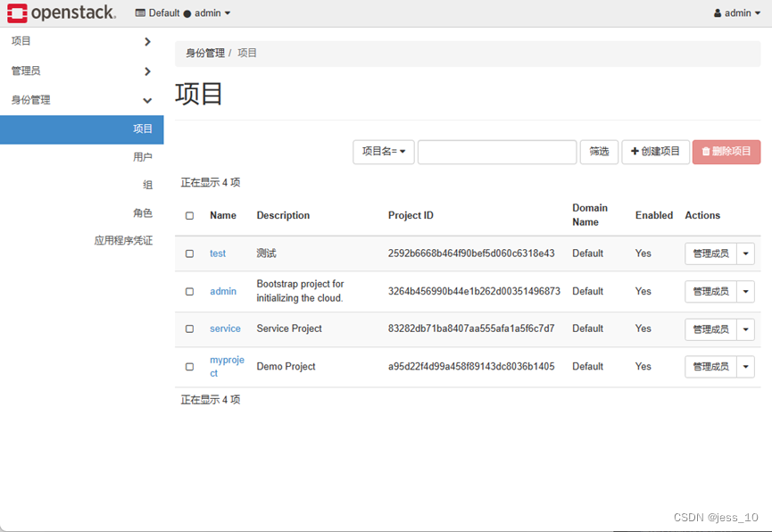Open the service project link

(225, 329)
